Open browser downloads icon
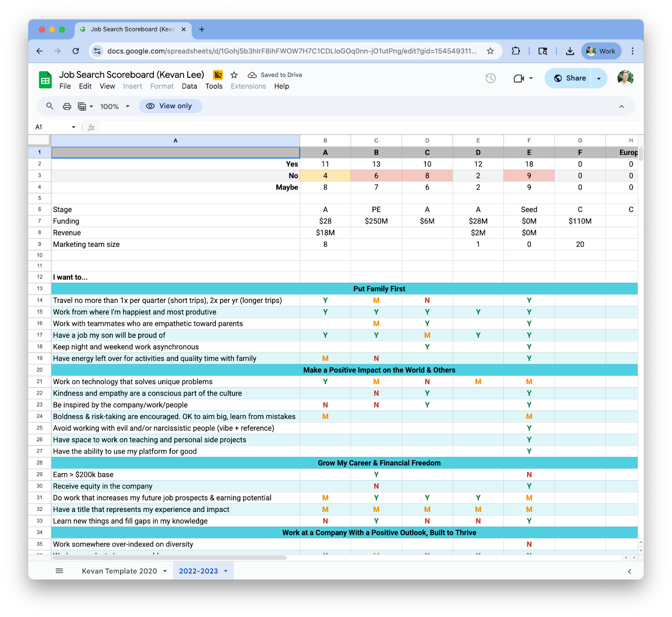Screen dimensions: 672x617 570,51
